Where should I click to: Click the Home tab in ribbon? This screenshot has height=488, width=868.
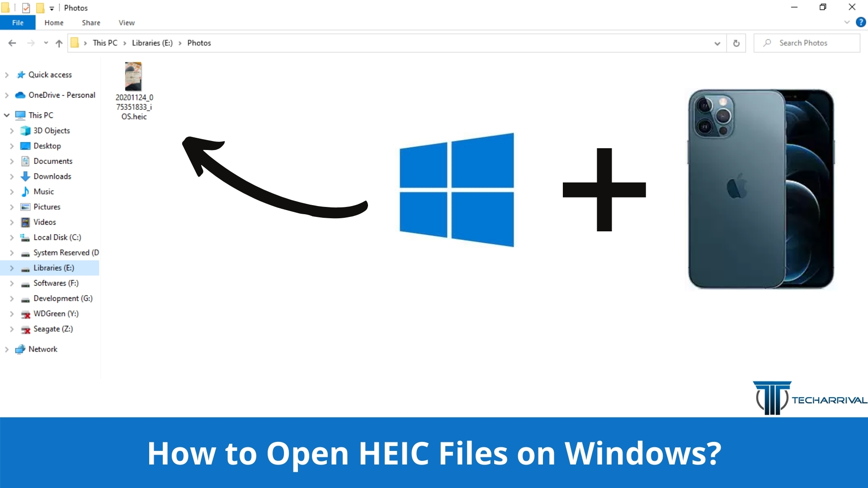[x=54, y=22]
